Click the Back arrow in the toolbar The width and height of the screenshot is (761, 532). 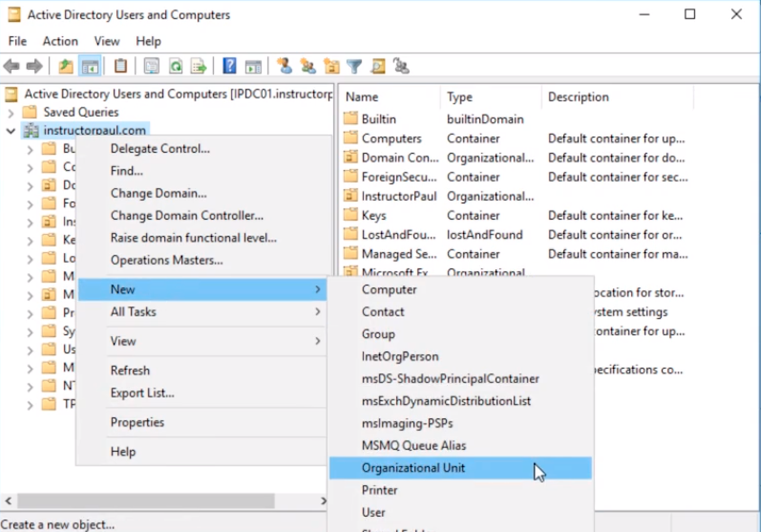pyautogui.click(x=11, y=66)
